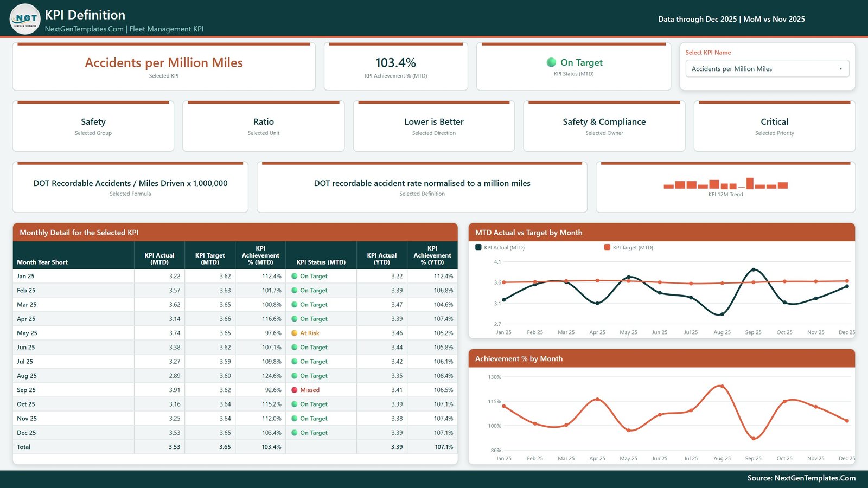
Task: Click the 124.6% achievement value for Aug 25
Action: [x=272, y=376]
